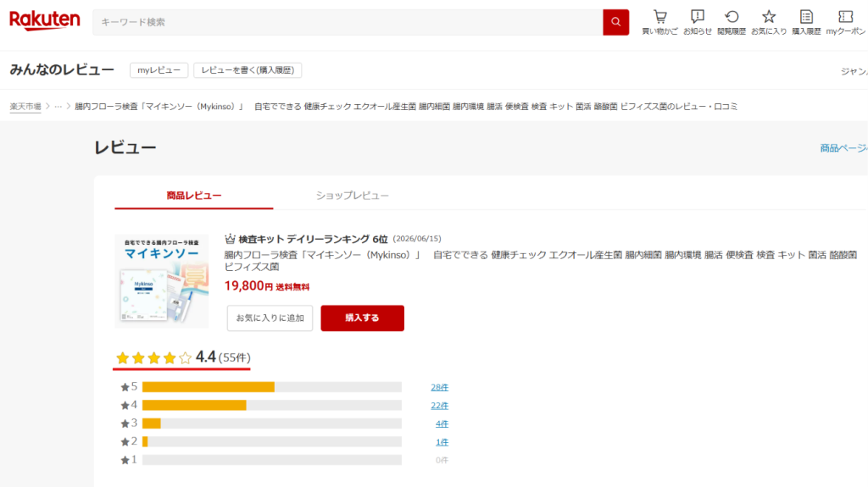Screen dimensions: 868x487
Task: Click the Rakuten logo
Action: point(44,21)
